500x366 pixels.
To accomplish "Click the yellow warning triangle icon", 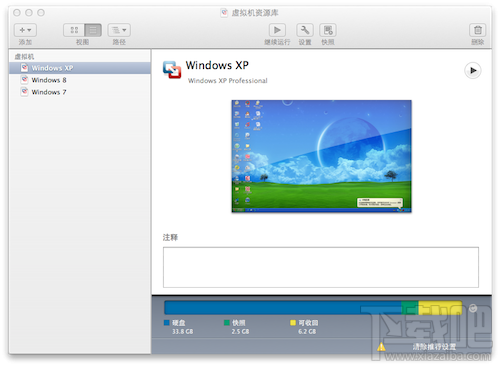I will coord(381,347).
